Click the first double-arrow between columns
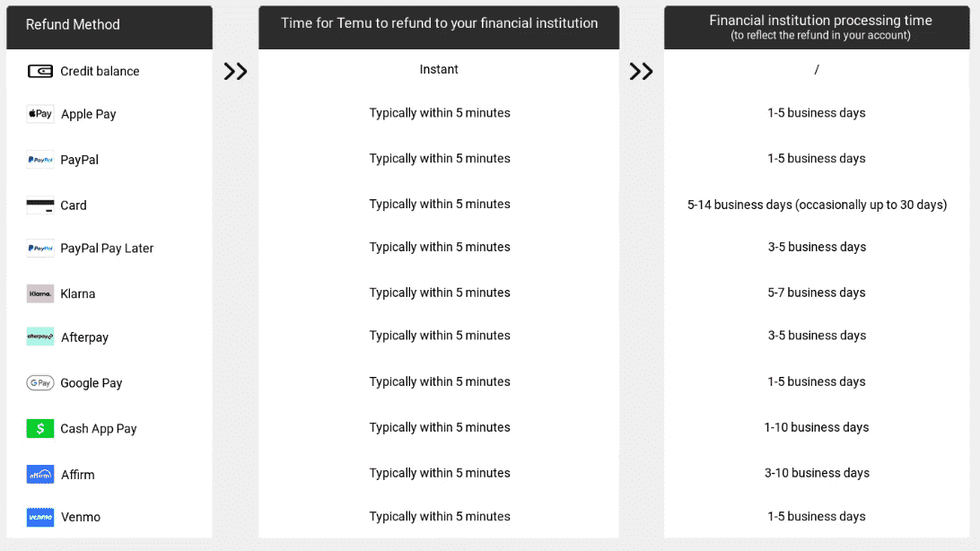 point(235,72)
